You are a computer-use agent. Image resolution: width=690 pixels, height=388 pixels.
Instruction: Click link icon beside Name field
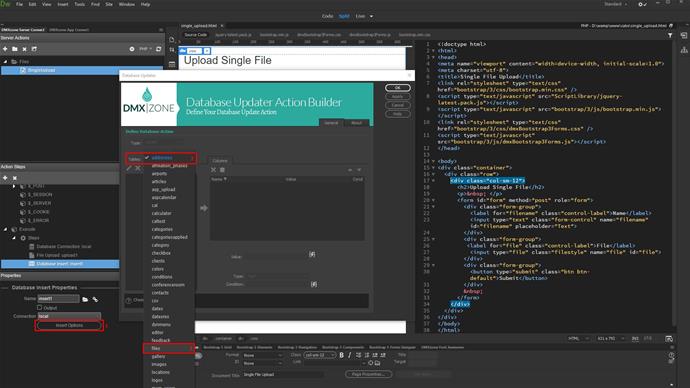95,299
